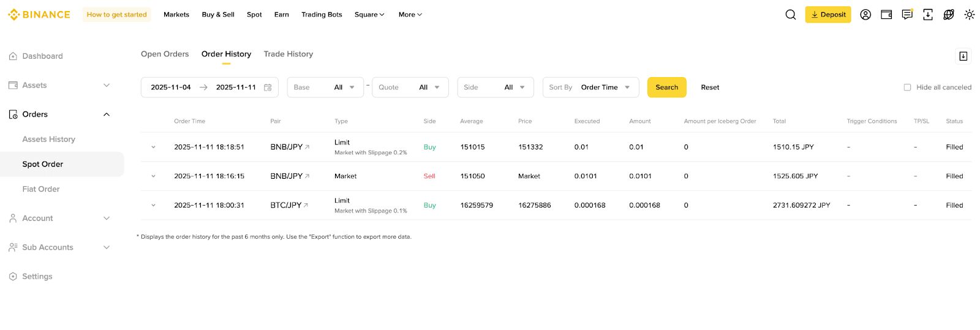Click the app download icon in header
The width and height of the screenshot is (980, 330).
pos(928,15)
